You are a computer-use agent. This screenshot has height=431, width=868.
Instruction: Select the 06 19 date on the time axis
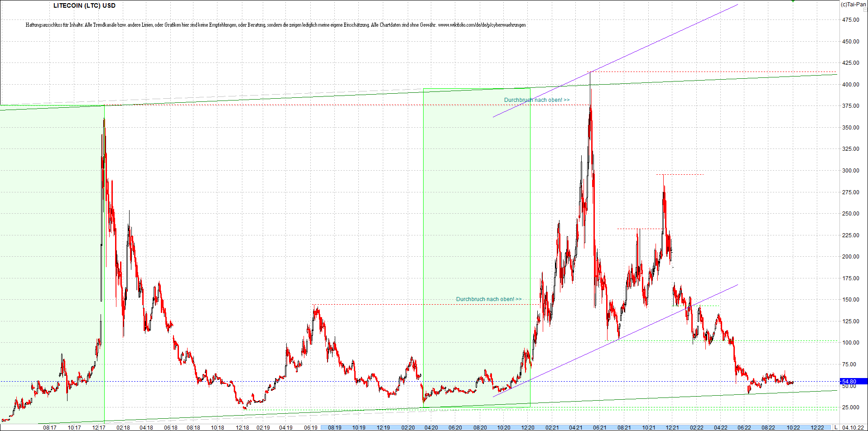click(x=311, y=427)
